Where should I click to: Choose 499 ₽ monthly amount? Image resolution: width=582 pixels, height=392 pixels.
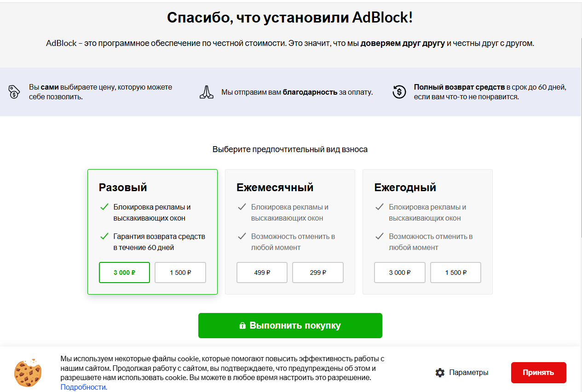click(x=262, y=273)
